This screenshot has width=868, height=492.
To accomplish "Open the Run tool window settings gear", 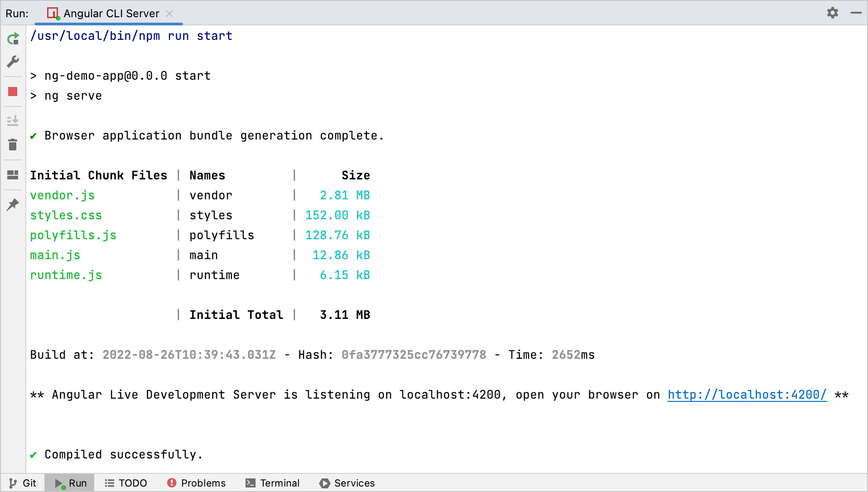I will pyautogui.click(x=833, y=13).
